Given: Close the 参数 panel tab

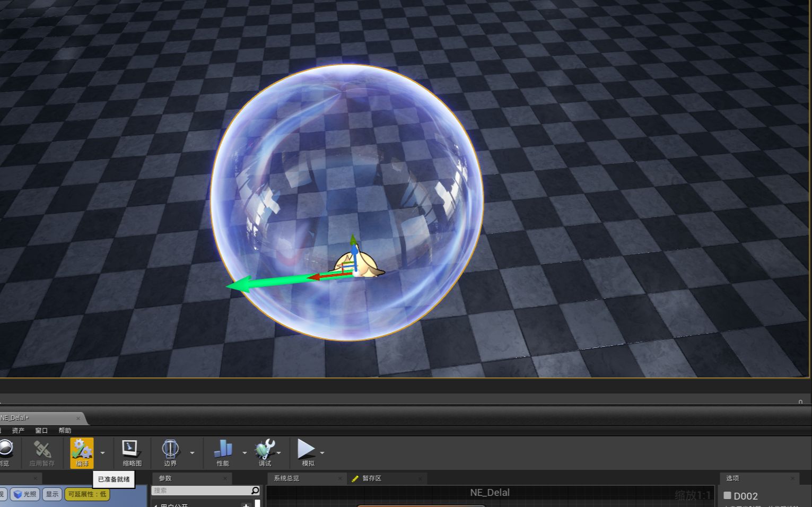Looking at the screenshot, I should coord(225,478).
